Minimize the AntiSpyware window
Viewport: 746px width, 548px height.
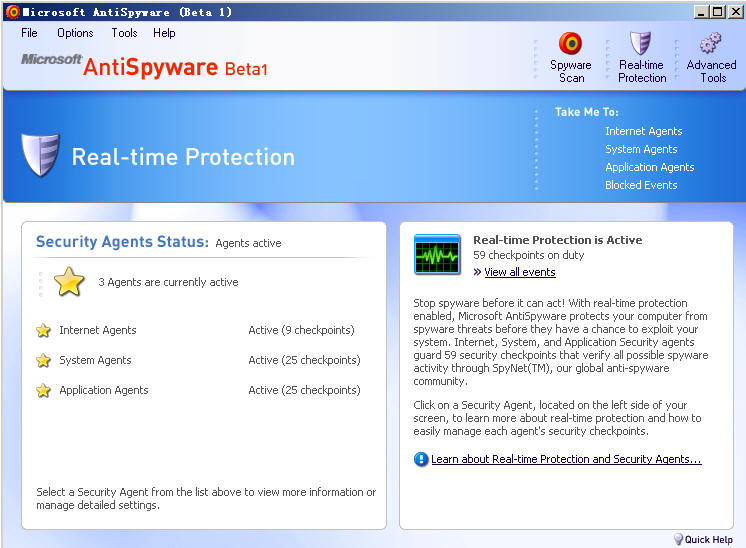point(700,12)
